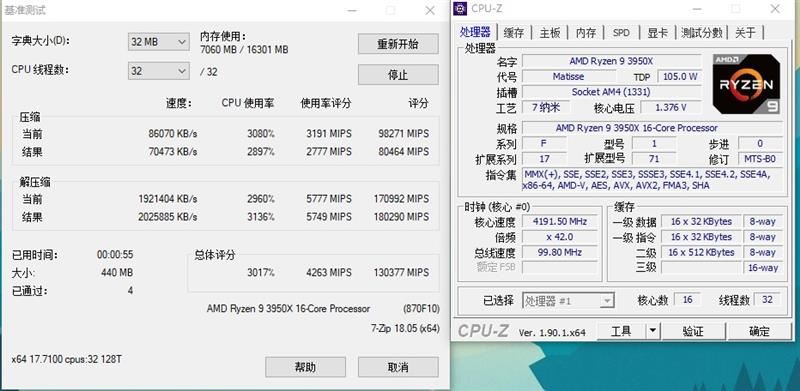
Task: Click the 二级 cache value 16 x 512 KBytes
Action: (701, 252)
